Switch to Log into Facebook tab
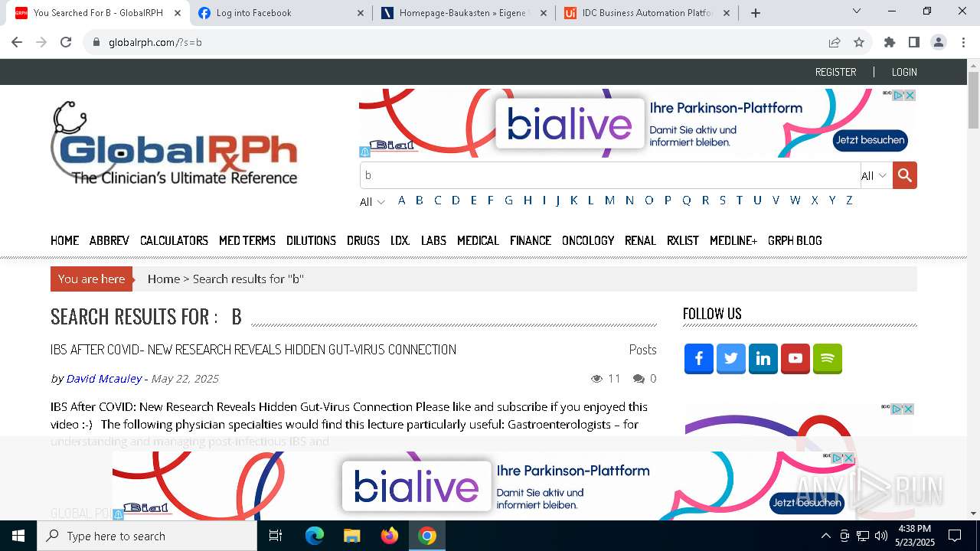Image resolution: width=980 pixels, height=551 pixels. [x=279, y=13]
